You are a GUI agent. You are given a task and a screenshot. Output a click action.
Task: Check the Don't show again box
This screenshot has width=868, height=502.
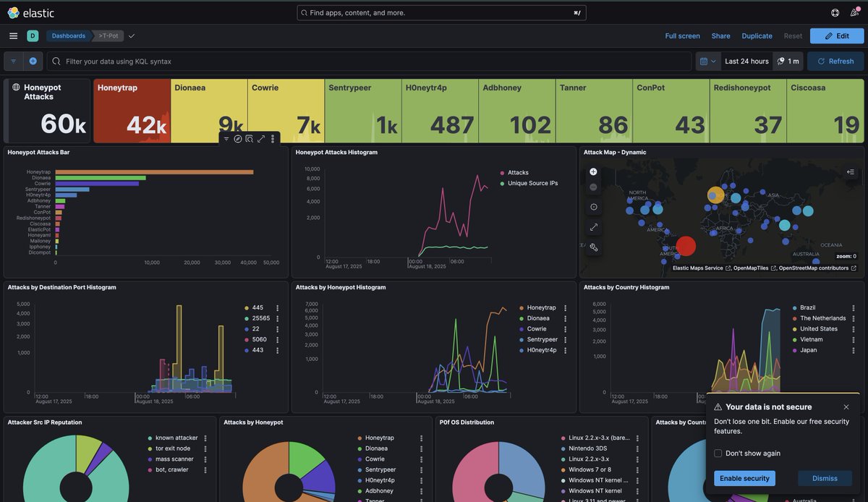[x=718, y=454]
